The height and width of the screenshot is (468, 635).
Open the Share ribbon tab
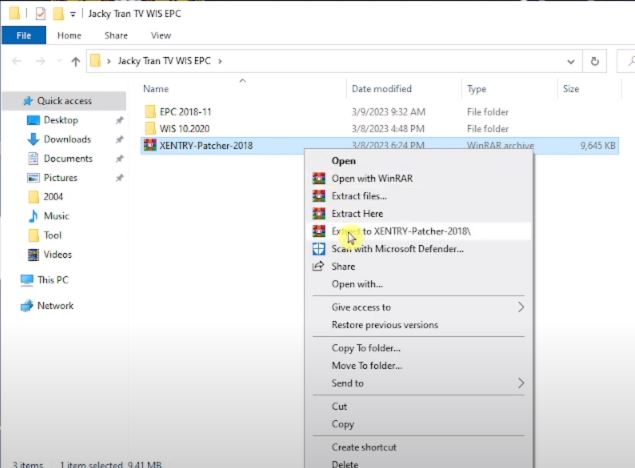click(x=116, y=36)
